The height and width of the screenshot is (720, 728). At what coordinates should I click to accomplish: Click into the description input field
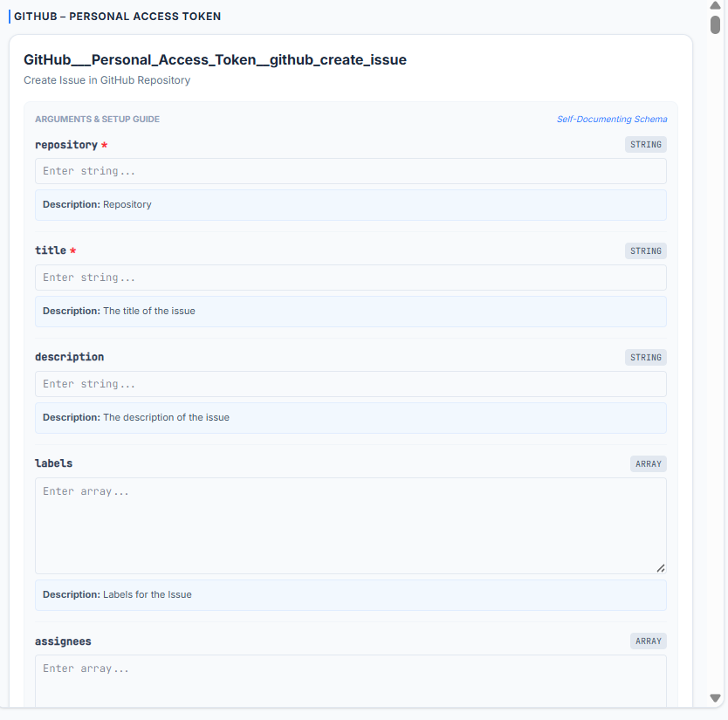pyautogui.click(x=351, y=384)
